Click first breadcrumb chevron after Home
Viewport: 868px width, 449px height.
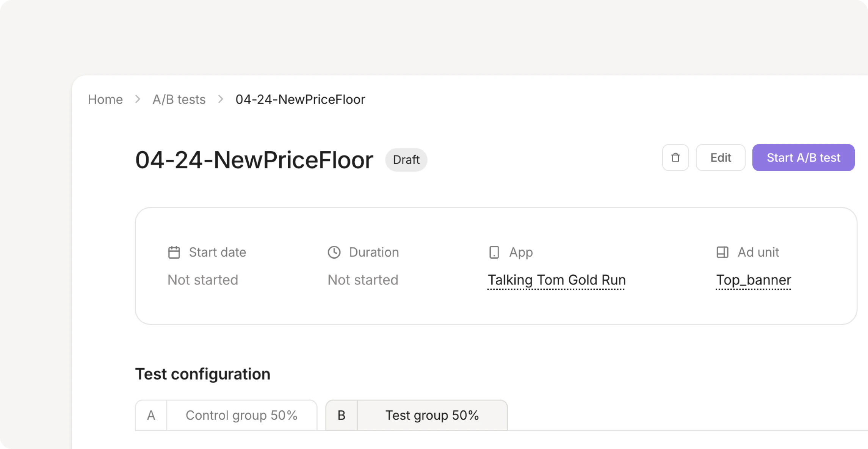click(138, 99)
